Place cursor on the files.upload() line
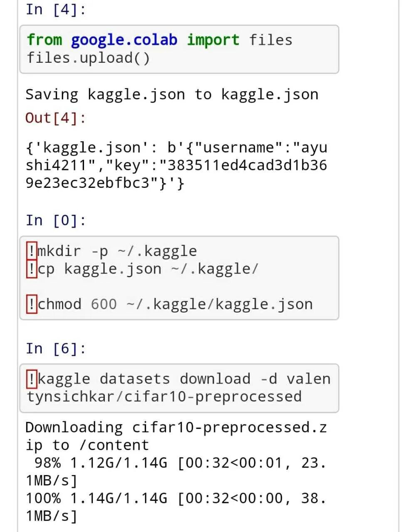 point(88,58)
